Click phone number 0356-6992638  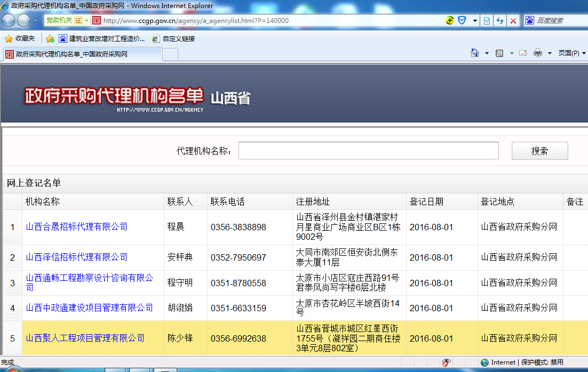click(x=239, y=338)
